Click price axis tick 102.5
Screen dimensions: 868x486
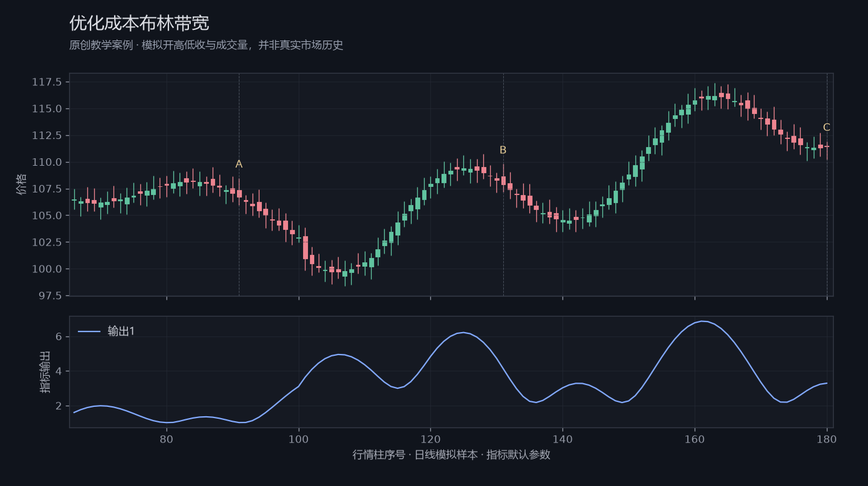47,242
